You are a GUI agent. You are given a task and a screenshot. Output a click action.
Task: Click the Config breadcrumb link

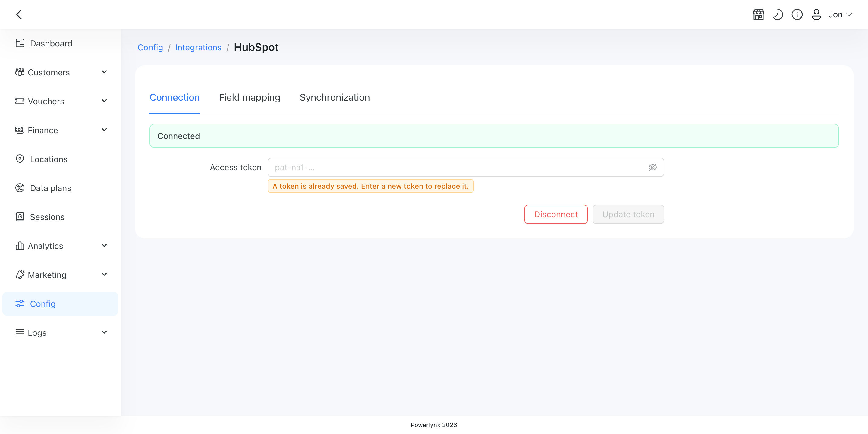point(150,48)
